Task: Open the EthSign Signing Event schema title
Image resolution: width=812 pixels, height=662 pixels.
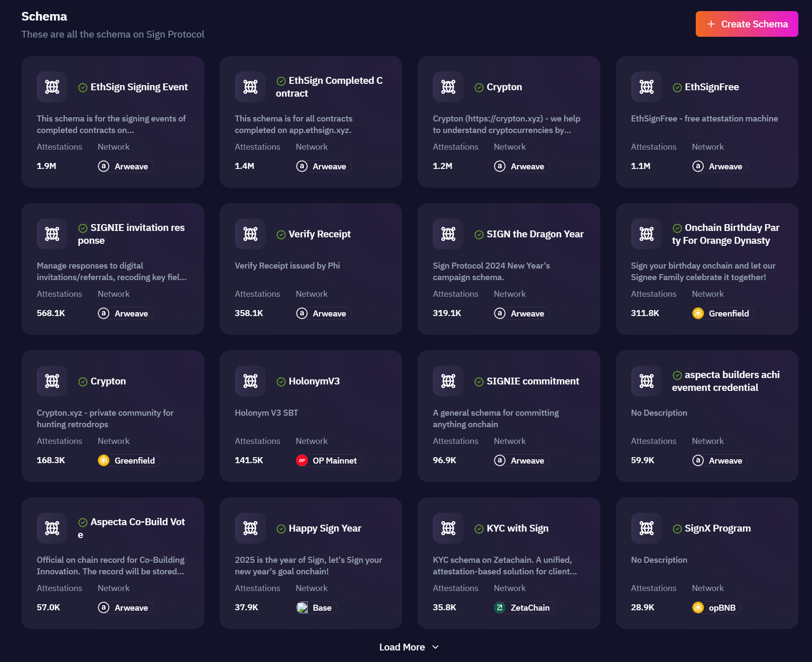Action: tap(139, 87)
